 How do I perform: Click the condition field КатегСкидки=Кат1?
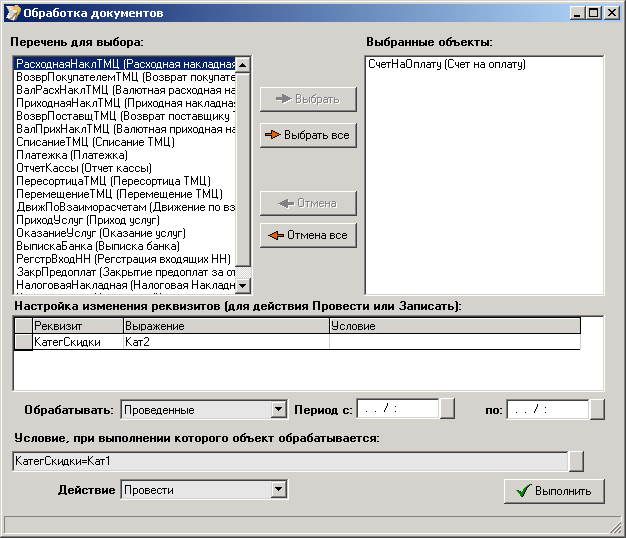point(290,461)
